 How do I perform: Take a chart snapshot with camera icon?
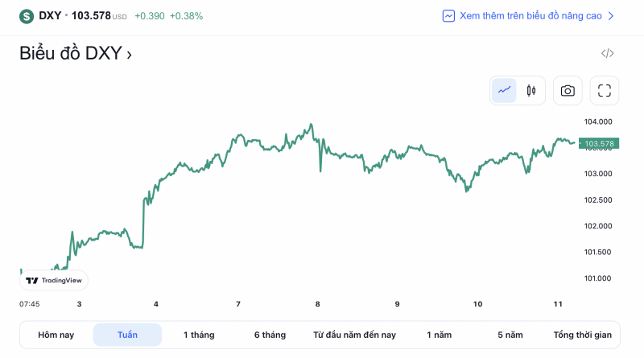point(568,90)
